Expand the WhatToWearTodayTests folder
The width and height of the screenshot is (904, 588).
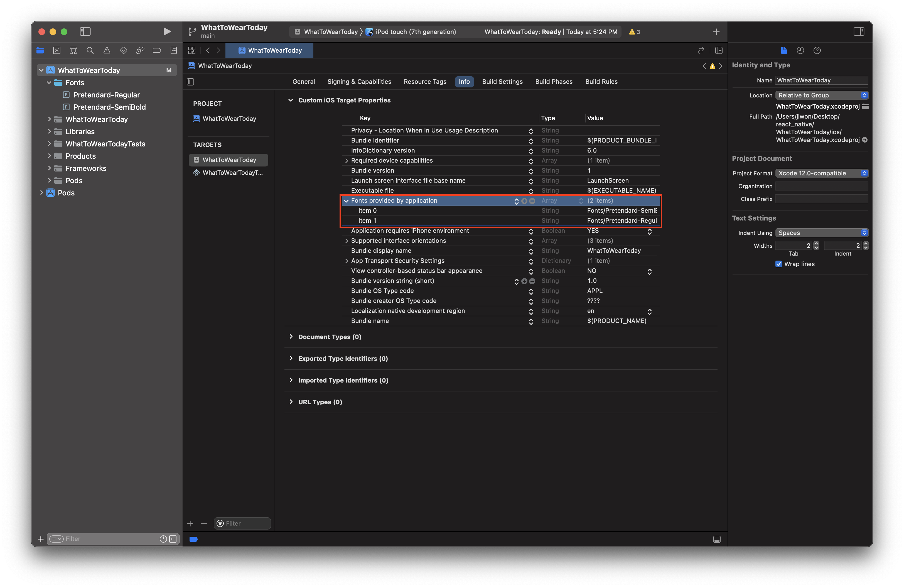coord(49,144)
